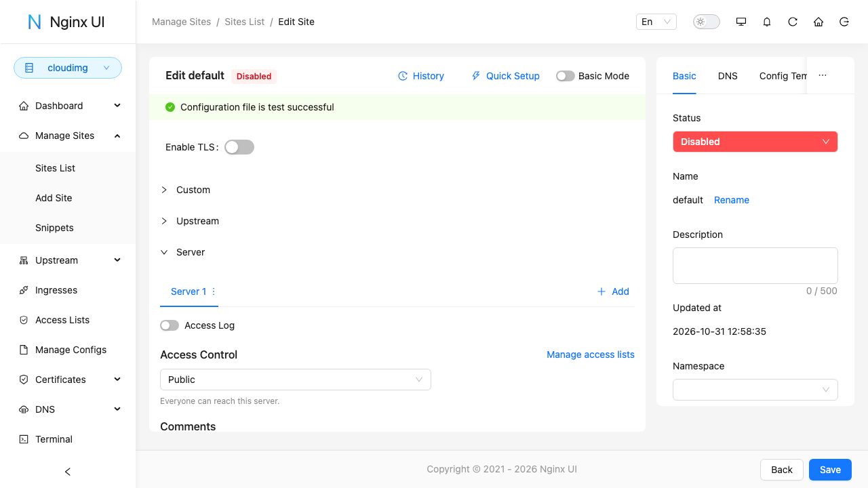
Task: Open more tabs via ellipsis icon
Action: 823,76
